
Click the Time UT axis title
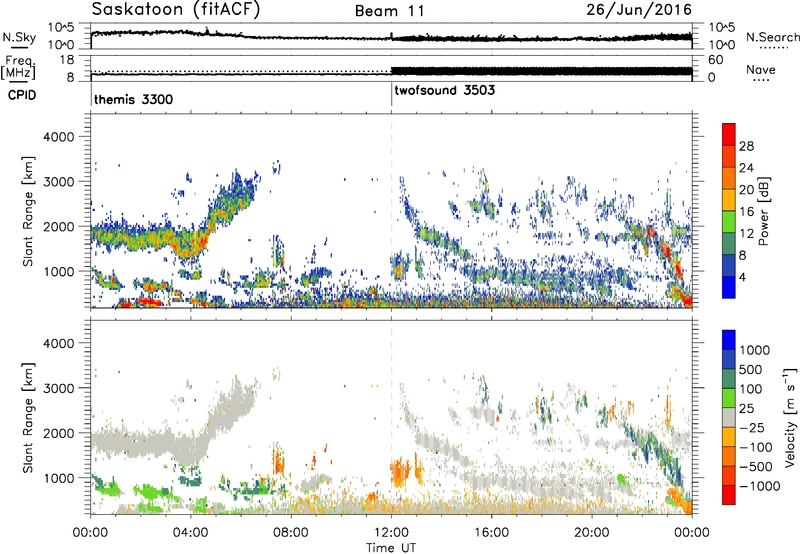[x=391, y=548]
